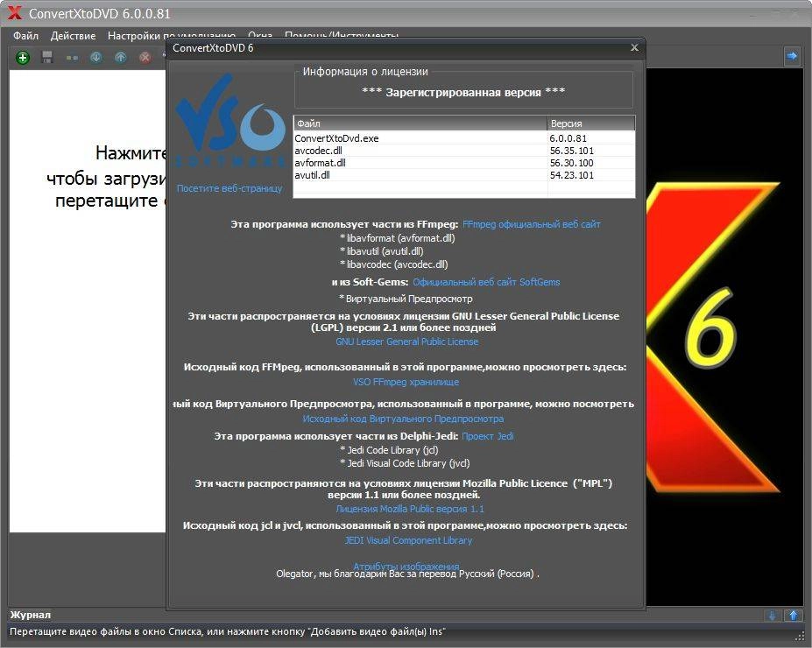Open the Помощь/Инструменты menu
This screenshot has height=648, width=812.
coord(342,36)
